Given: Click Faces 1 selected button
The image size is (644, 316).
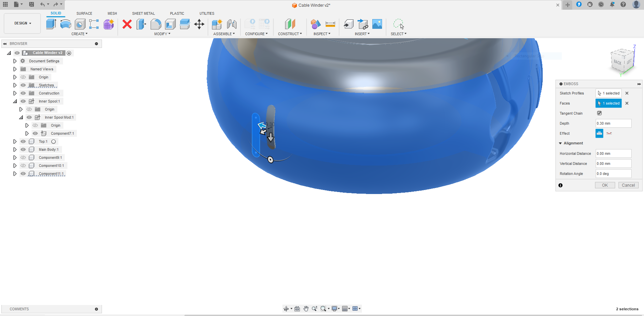Looking at the screenshot, I should pyautogui.click(x=608, y=103).
